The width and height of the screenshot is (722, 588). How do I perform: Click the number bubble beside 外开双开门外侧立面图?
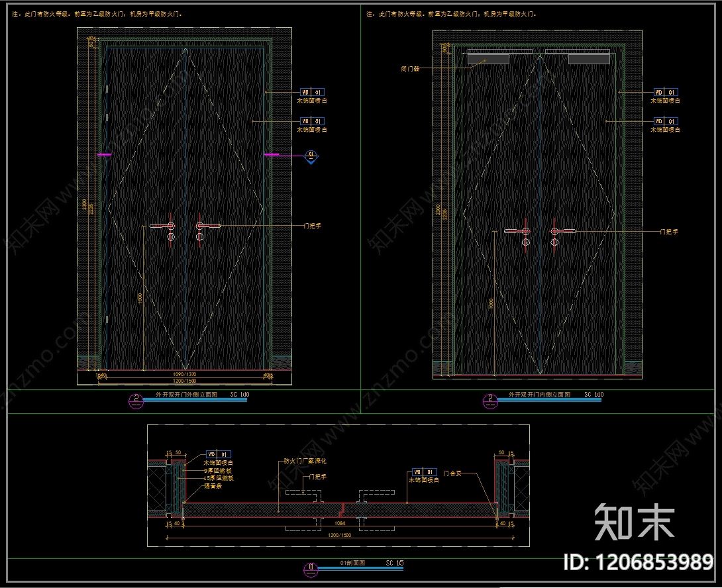tap(136, 401)
